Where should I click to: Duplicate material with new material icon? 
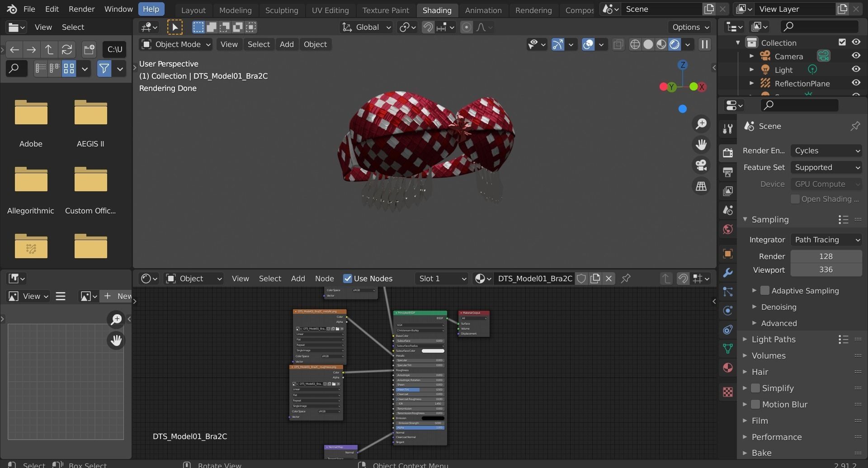pyautogui.click(x=595, y=279)
